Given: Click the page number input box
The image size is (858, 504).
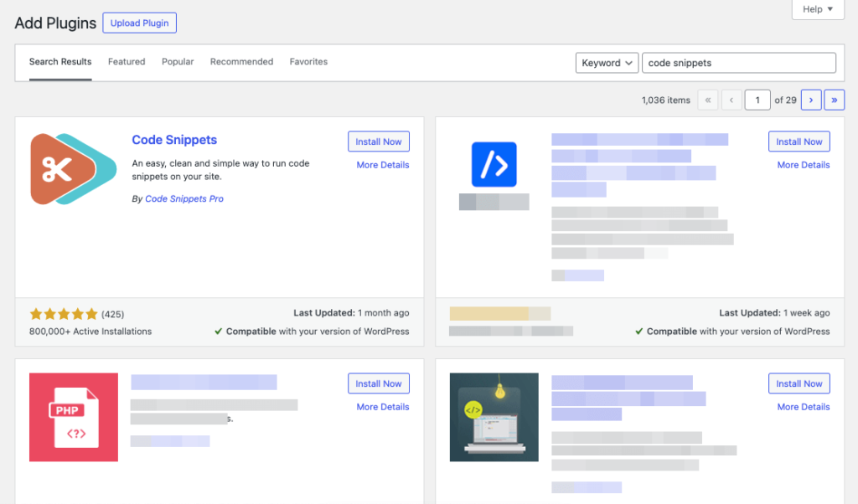Looking at the screenshot, I should [x=757, y=99].
